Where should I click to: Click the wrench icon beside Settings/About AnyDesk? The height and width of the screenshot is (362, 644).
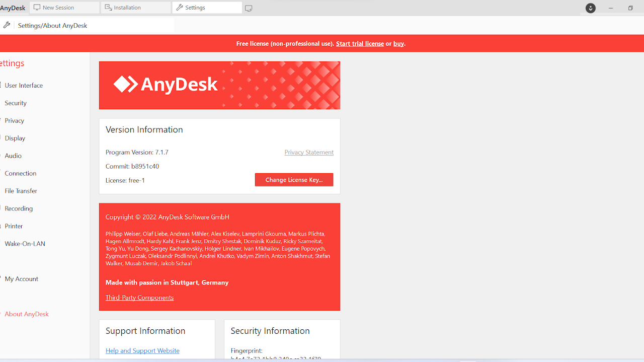pyautogui.click(x=7, y=25)
